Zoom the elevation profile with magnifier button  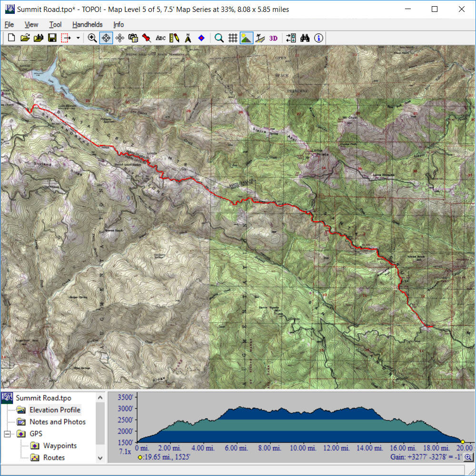tap(468, 457)
